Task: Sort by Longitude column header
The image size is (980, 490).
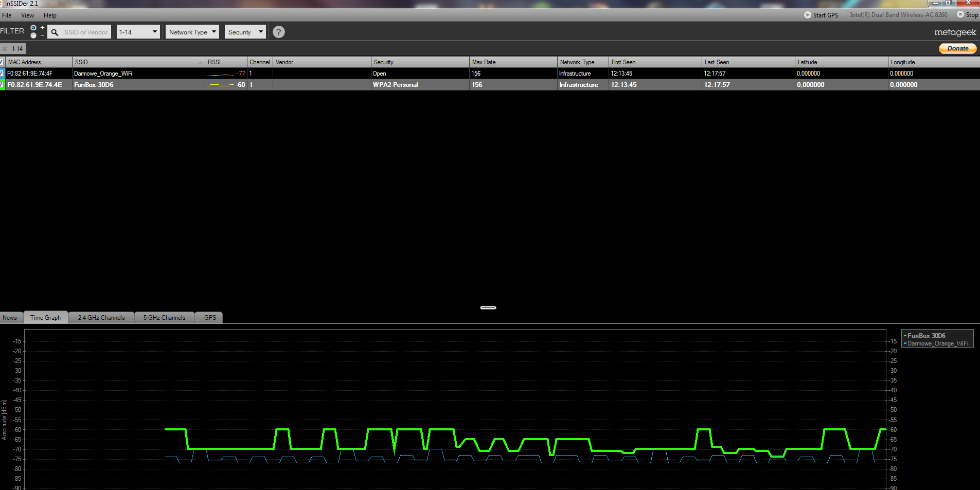Action: pyautogui.click(x=934, y=62)
